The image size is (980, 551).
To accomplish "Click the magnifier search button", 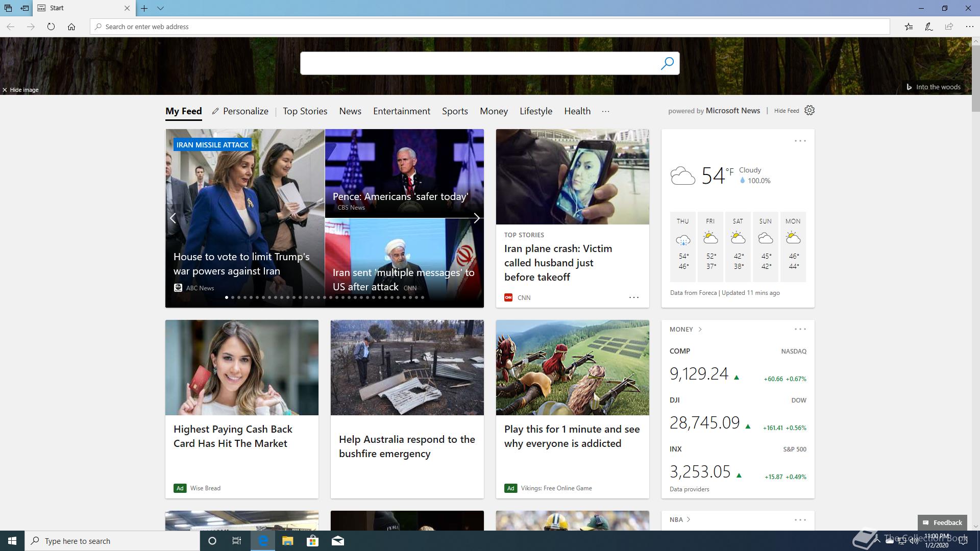I will click(x=667, y=63).
